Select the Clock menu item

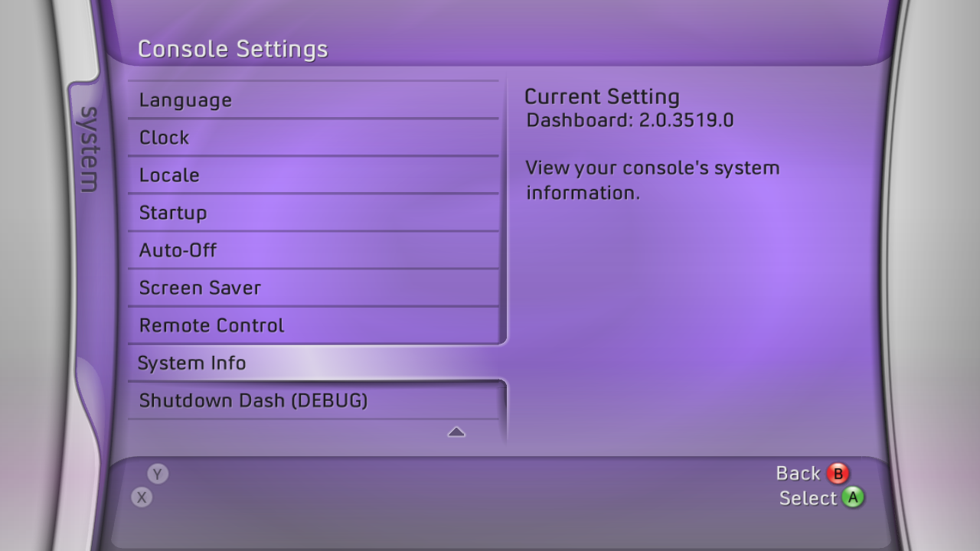313,138
